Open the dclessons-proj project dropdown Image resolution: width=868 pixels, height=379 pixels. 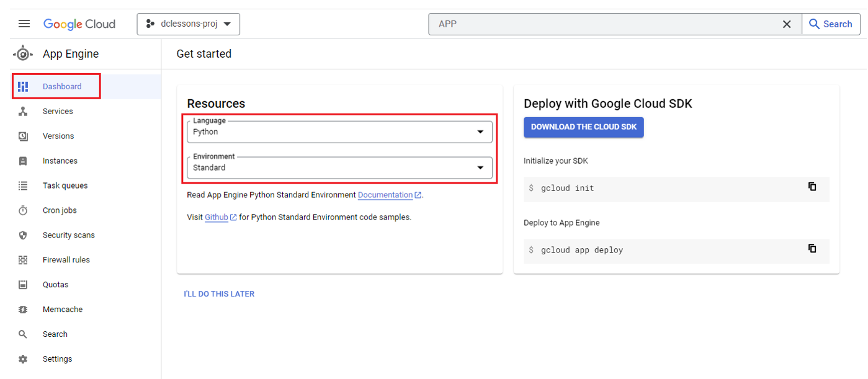(x=189, y=24)
